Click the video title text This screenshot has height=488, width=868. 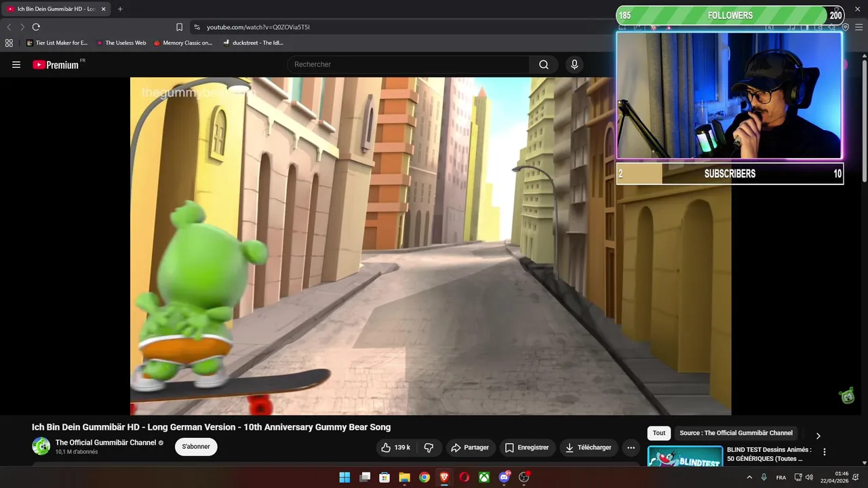pos(211,427)
